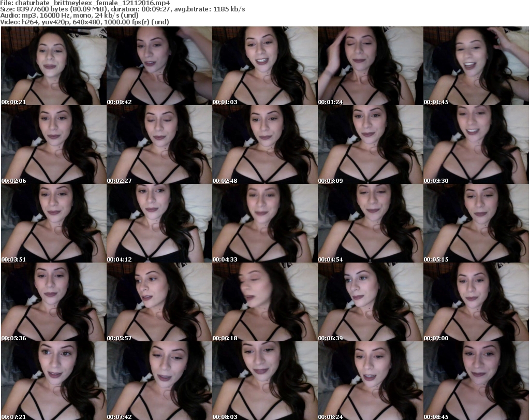The height and width of the screenshot is (420, 530).
Task: Select the thumbnail stamped 00:01:45
Action: tap(476, 66)
